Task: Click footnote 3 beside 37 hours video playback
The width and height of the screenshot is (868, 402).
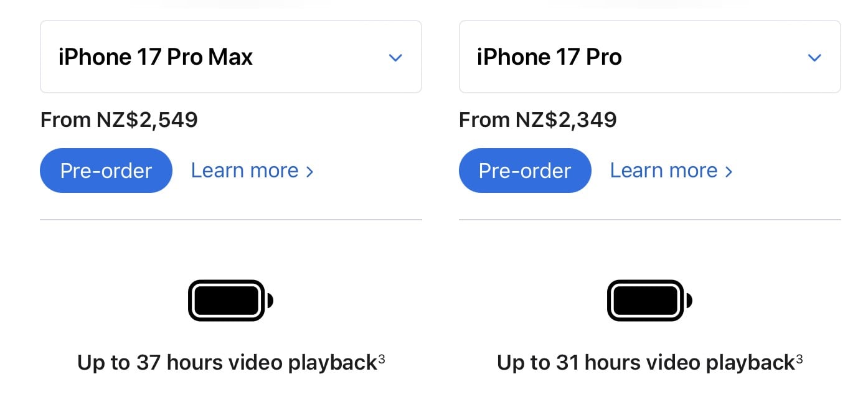Action: tap(381, 358)
